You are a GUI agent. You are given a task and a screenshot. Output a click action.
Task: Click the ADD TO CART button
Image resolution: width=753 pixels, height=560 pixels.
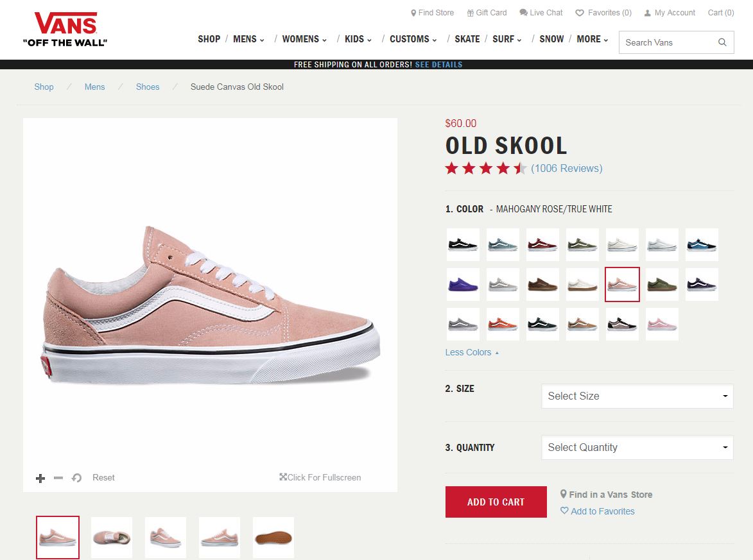click(496, 502)
